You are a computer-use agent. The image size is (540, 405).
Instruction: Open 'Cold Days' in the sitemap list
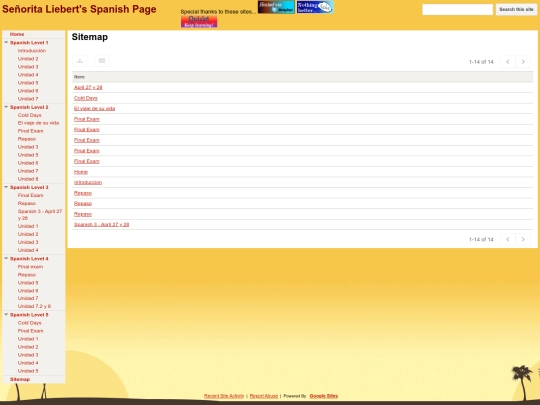(86, 98)
